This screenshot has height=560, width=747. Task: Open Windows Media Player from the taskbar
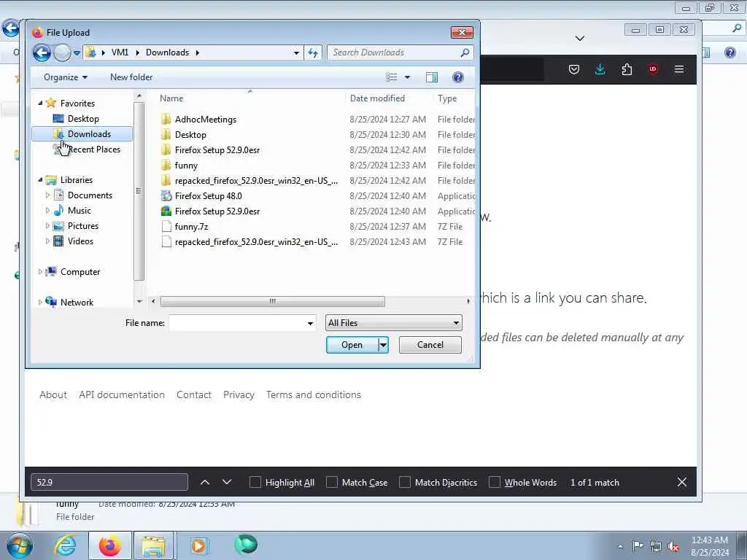(x=198, y=546)
